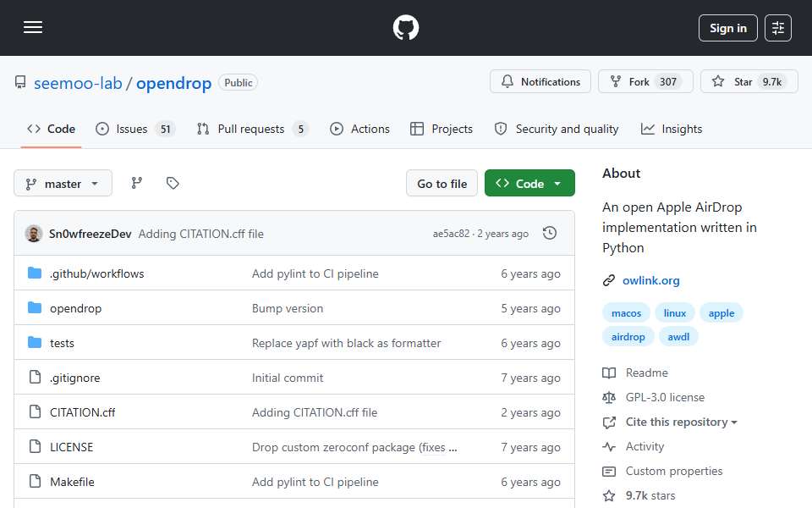
Task: Click the scales icon beside license
Action: [x=609, y=398]
